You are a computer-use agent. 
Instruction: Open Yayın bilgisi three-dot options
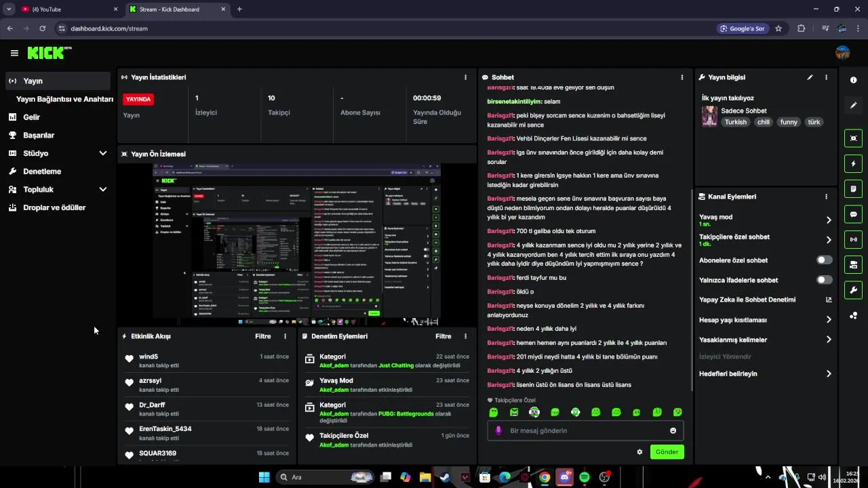826,77
